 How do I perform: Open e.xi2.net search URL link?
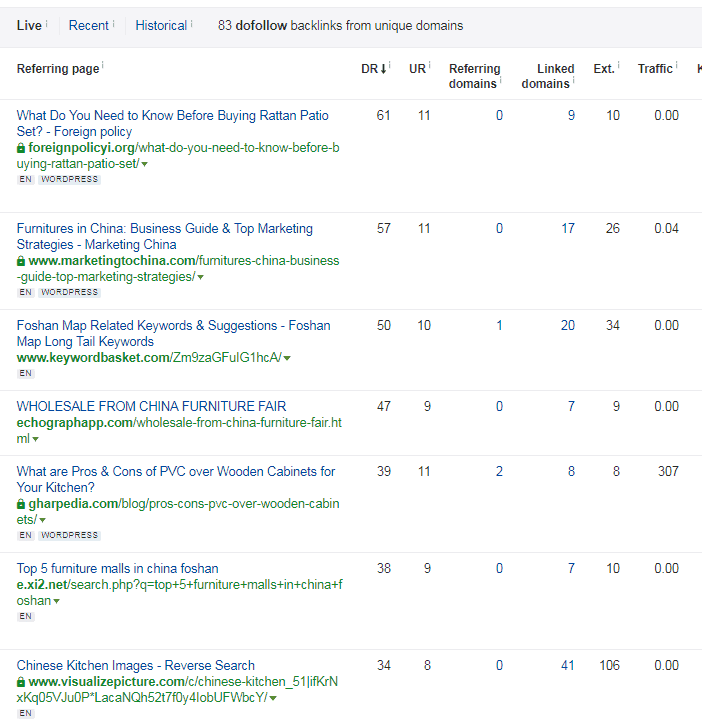[180, 593]
